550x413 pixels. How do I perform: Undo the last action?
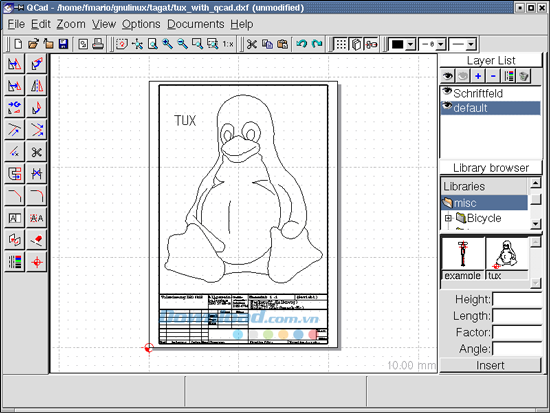[x=301, y=44]
